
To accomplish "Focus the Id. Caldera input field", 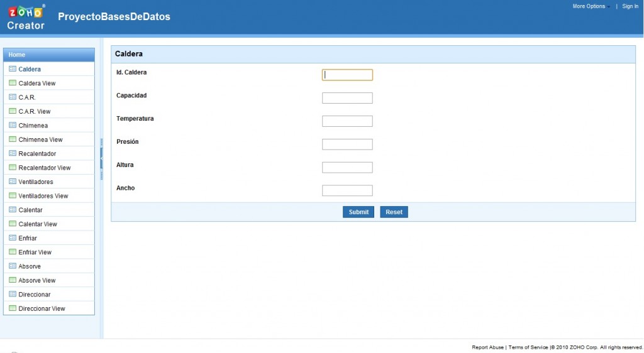I will 347,75.
